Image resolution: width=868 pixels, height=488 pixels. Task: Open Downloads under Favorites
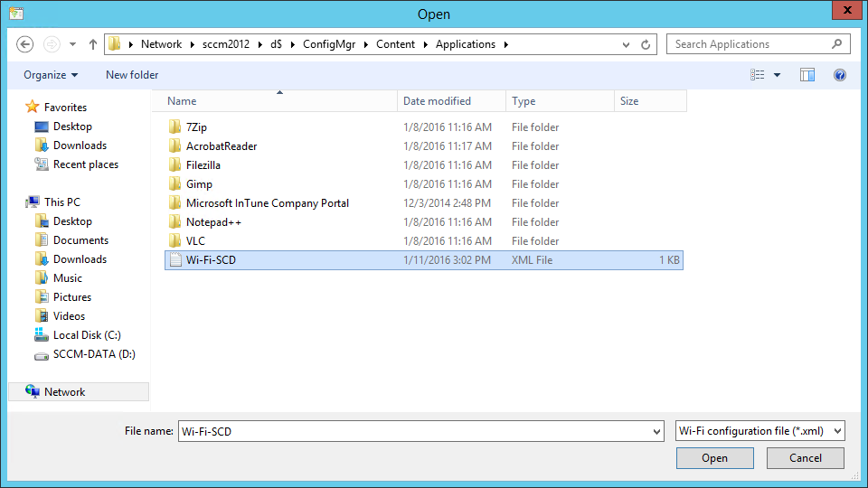coord(80,145)
